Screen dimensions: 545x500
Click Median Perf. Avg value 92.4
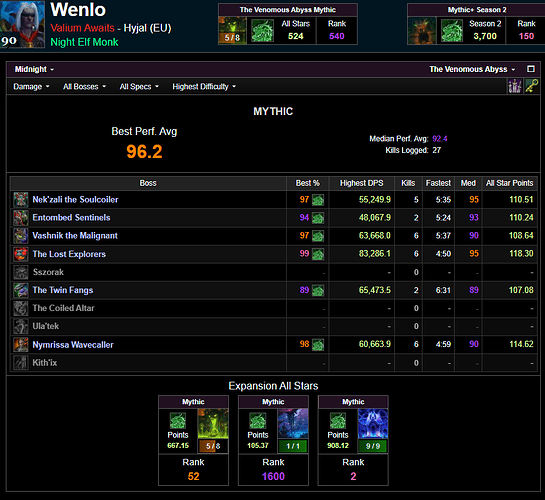point(440,139)
